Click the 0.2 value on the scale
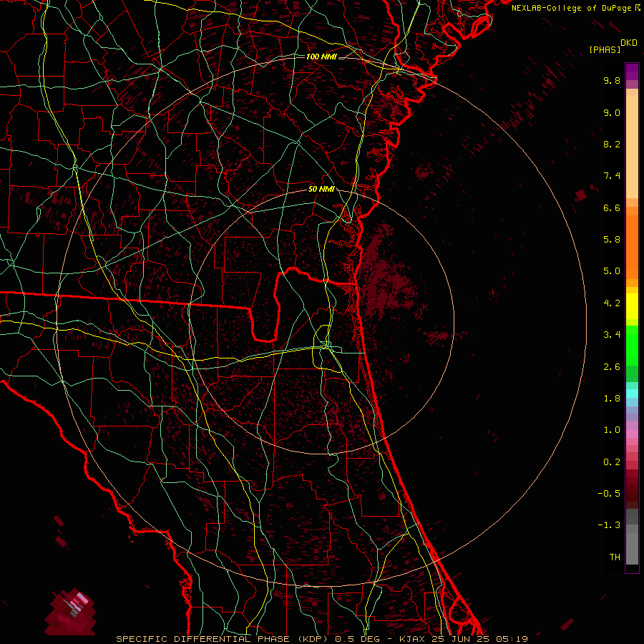Screen dimensions: 644x644 click(612, 462)
